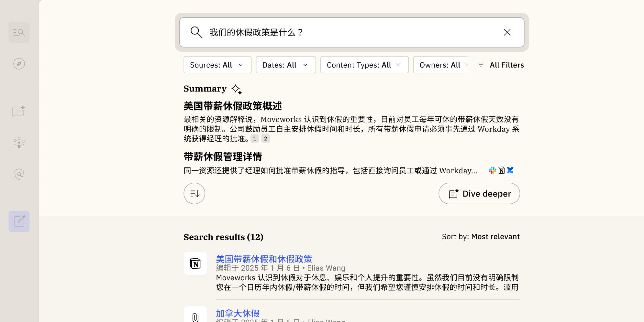Click the connectors hub sidebar icon
This screenshot has height=322, width=644.
[x=19, y=142]
